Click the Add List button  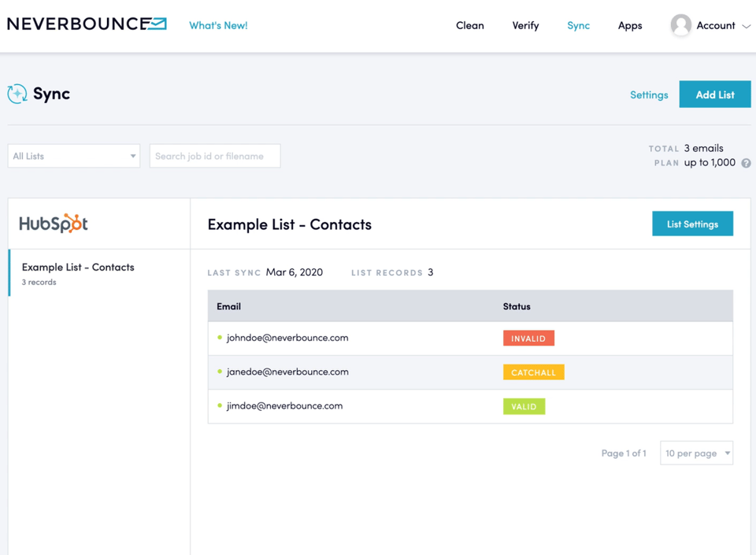(715, 94)
